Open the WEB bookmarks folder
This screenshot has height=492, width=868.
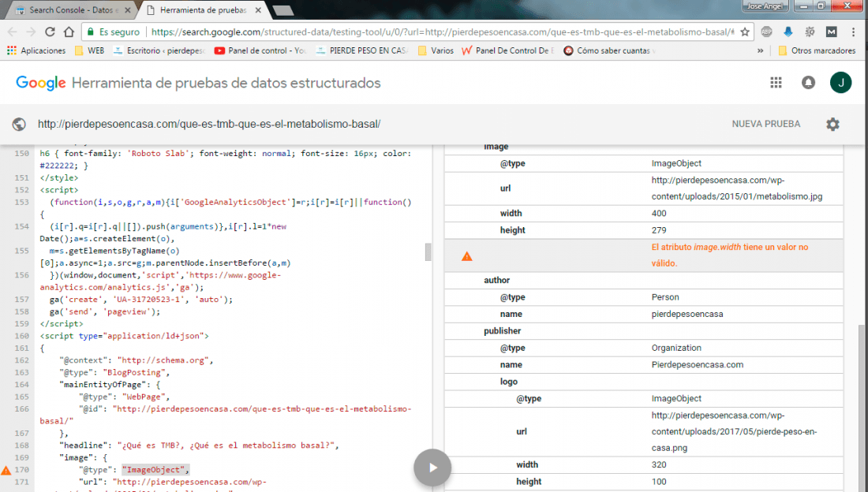89,50
